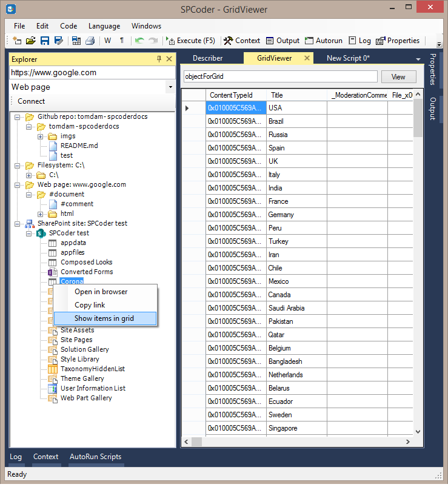Switch to the Describer tab
The height and width of the screenshot is (487, 448).
coord(207,58)
